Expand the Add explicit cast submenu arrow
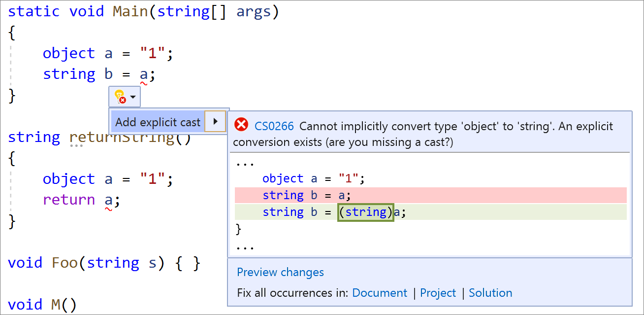Image resolution: width=644 pixels, height=315 pixels. tap(215, 122)
